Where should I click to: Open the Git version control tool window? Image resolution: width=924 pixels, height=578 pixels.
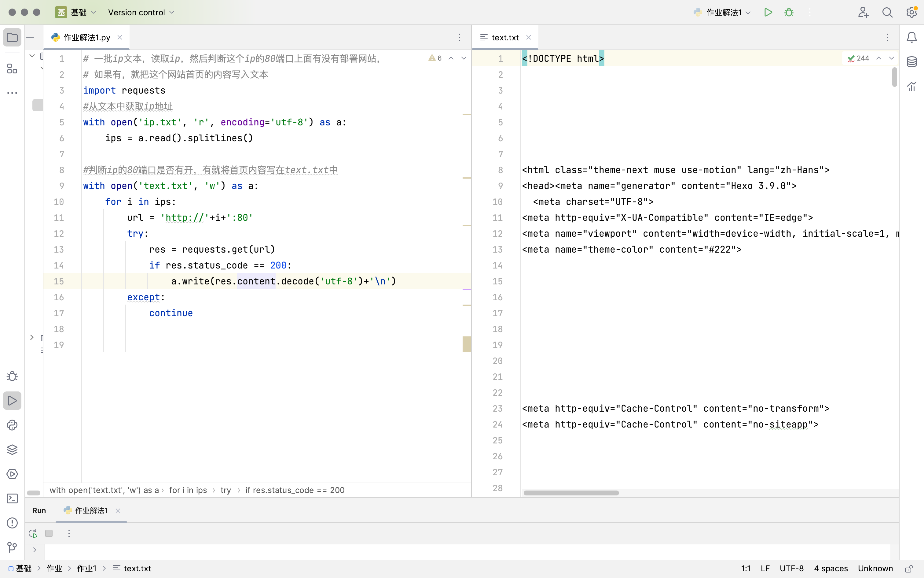12,547
